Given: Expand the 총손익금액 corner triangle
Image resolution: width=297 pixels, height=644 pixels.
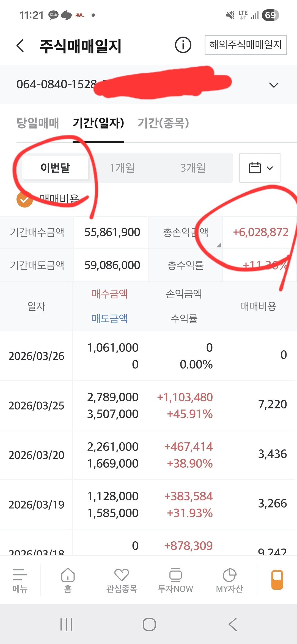Looking at the screenshot, I should (x=219, y=245).
